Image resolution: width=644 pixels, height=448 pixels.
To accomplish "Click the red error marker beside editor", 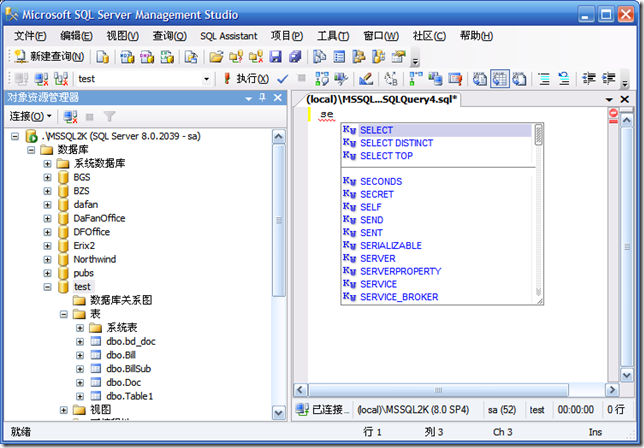I will [613, 113].
